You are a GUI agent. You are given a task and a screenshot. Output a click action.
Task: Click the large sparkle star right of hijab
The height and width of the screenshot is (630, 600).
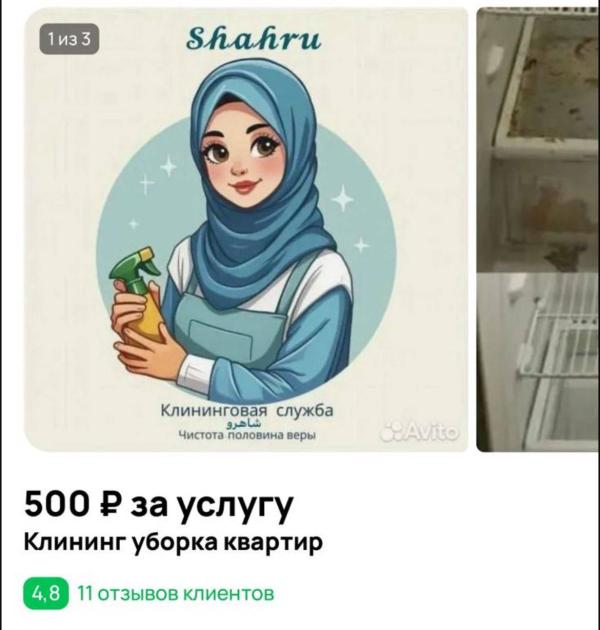[342, 198]
